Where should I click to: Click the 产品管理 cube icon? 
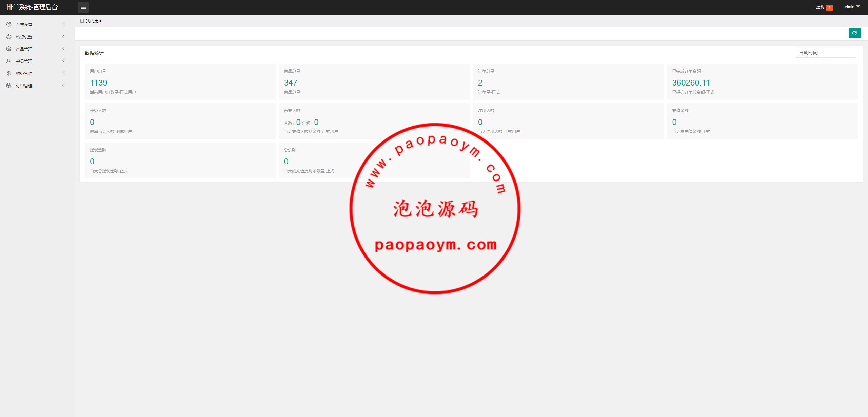[9, 49]
